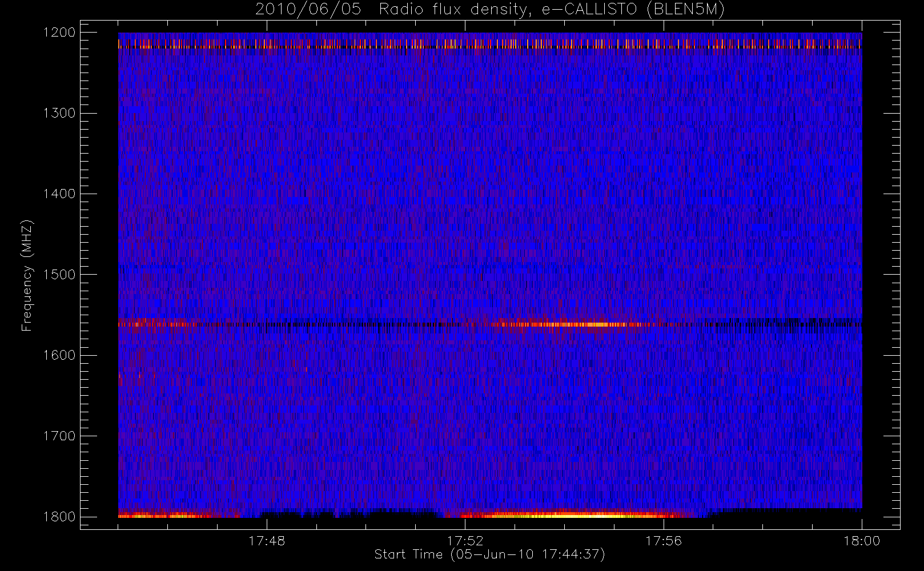The height and width of the screenshot is (571, 924).
Task: Click the 17:56 time axis label
Action: [664, 541]
